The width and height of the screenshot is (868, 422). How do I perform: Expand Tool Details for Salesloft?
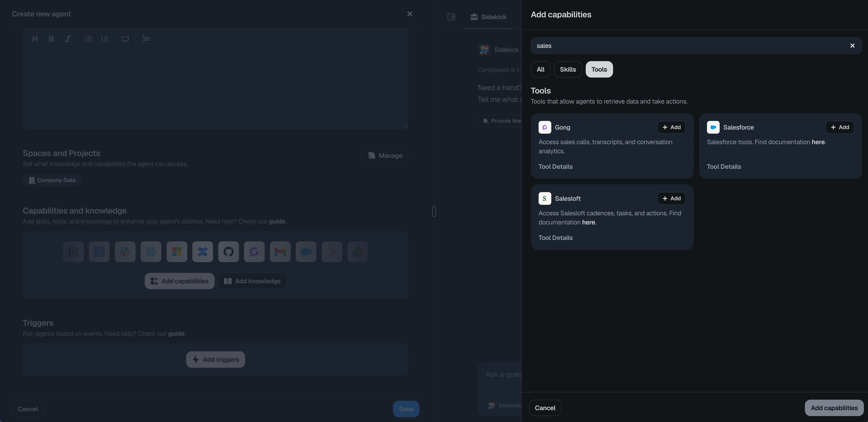pyautogui.click(x=555, y=237)
